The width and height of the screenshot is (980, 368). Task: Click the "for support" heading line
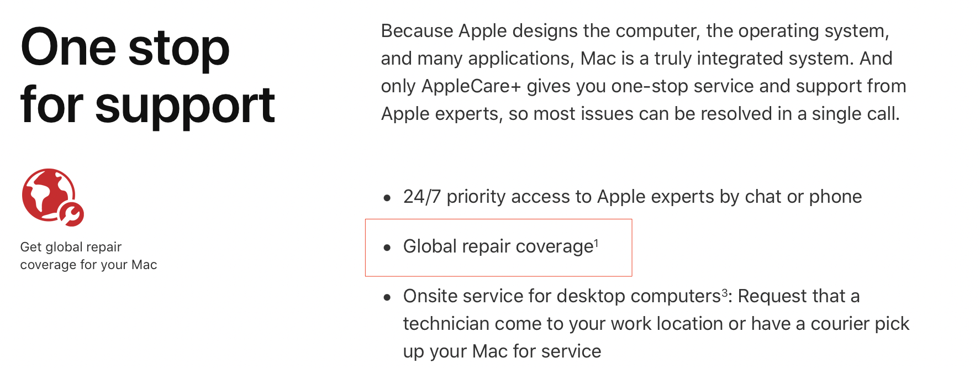(147, 105)
